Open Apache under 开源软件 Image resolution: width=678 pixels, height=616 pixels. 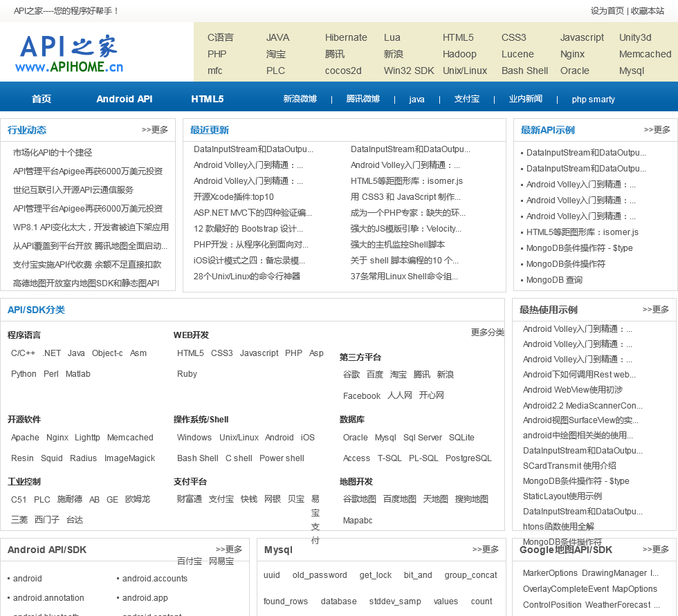tap(25, 438)
